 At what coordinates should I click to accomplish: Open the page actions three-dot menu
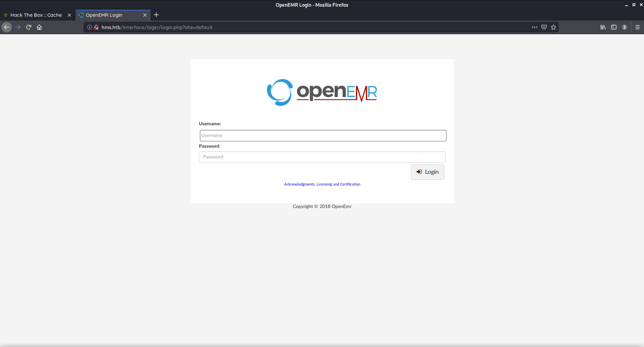click(x=535, y=27)
